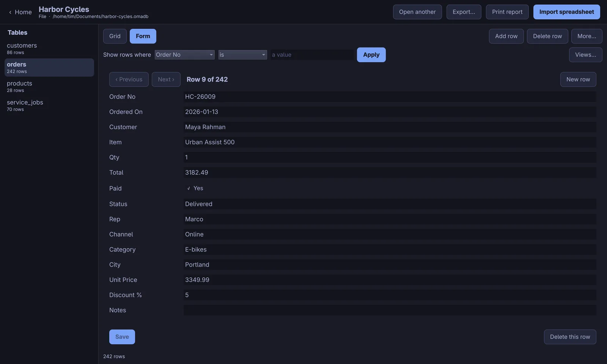Edit the Total field 3182.49
This screenshot has width=607, height=364.
pyautogui.click(x=390, y=173)
